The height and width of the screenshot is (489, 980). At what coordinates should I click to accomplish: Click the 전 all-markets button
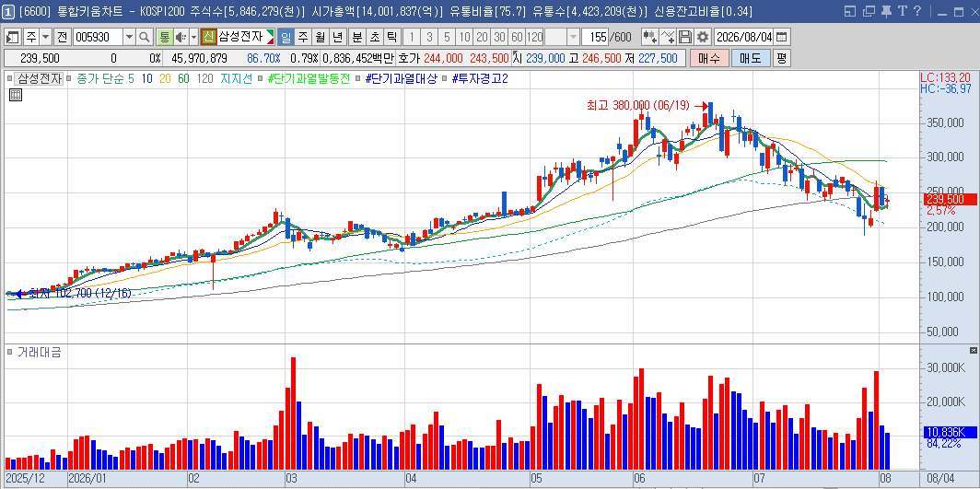(62, 37)
